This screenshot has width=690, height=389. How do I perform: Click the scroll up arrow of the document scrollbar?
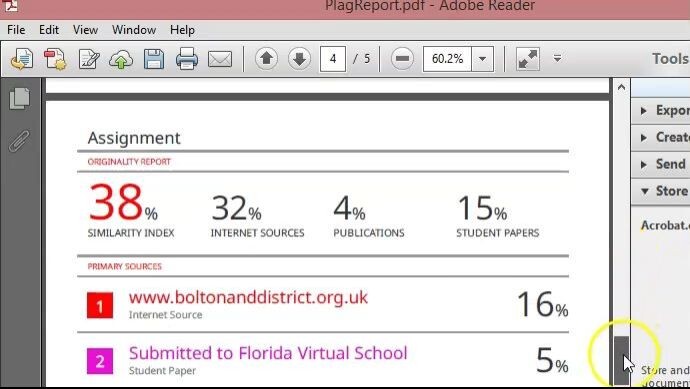(621, 87)
